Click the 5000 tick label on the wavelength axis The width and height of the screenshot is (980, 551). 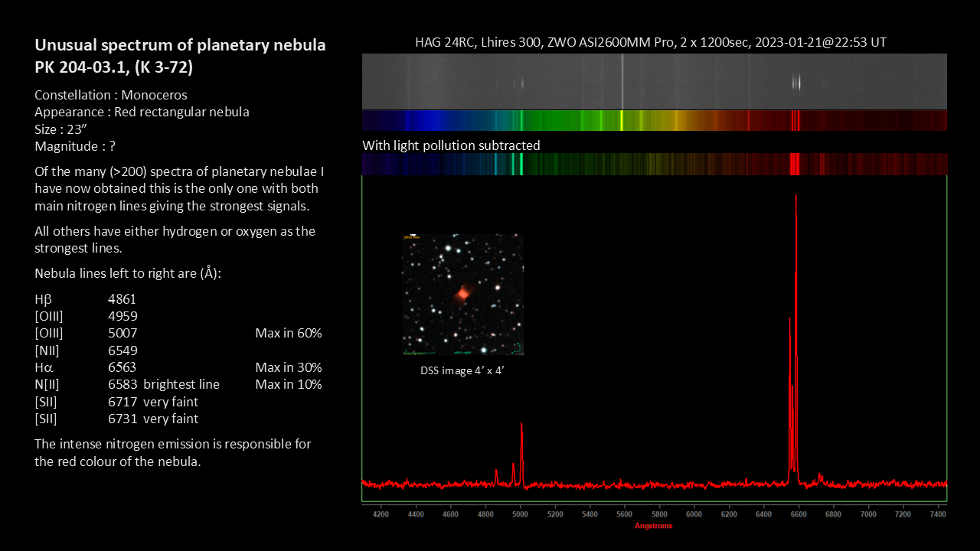(521, 514)
